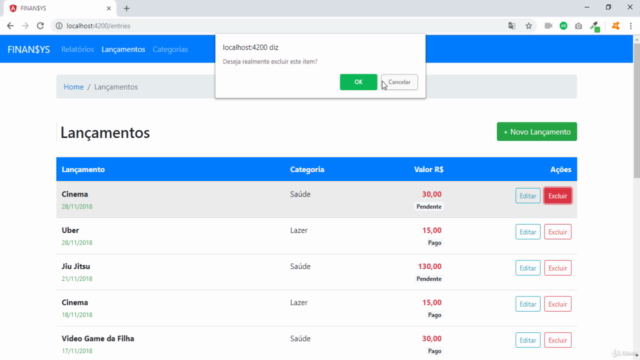Click the Uber entry name
The image size is (640, 360).
(70, 230)
